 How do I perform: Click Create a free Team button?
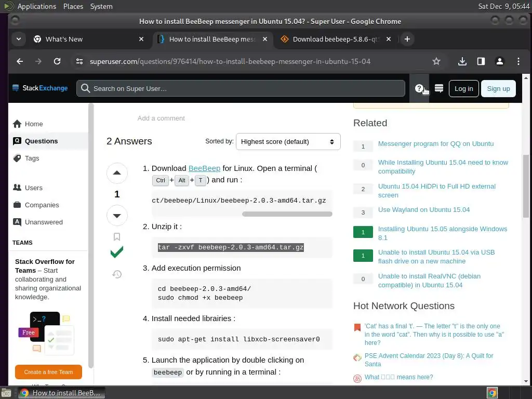[48, 372]
